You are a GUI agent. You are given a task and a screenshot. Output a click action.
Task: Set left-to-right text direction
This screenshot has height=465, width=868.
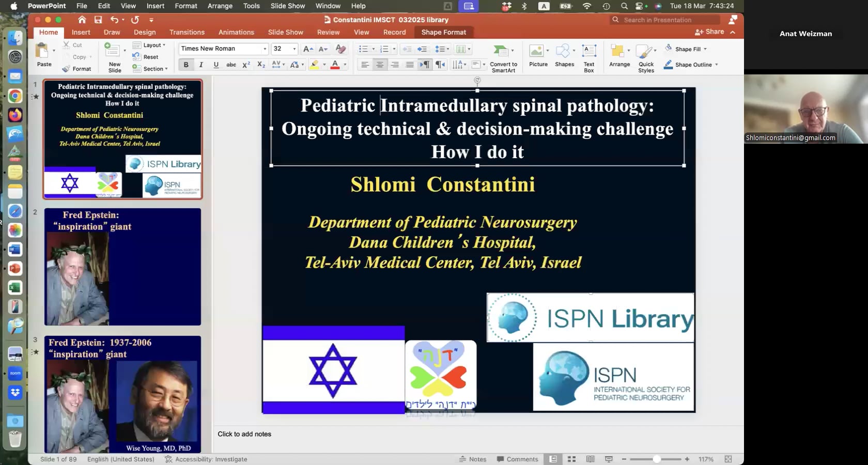tap(425, 65)
